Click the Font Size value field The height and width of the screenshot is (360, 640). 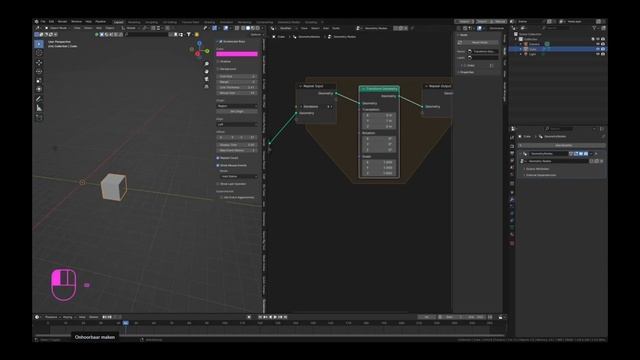click(x=237, y=76)
